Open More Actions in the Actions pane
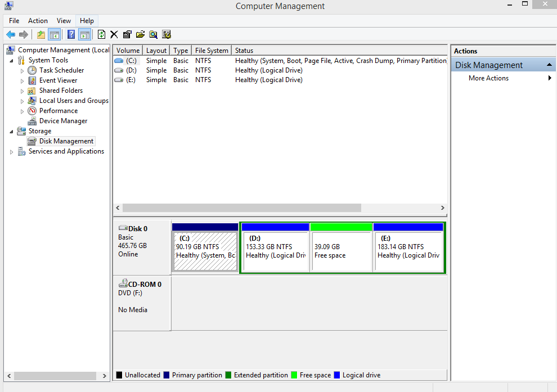This screenshot has height=392, width=557. click(x=488, y=78)
